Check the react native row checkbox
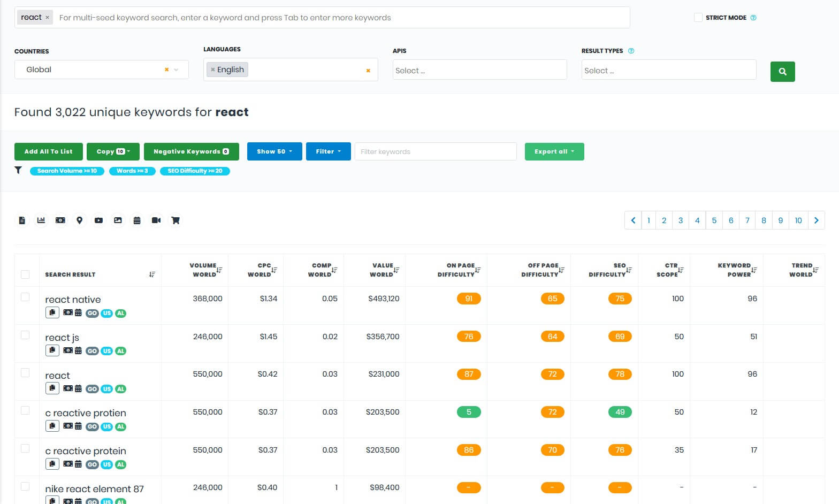839x504 pixels. click(x=25, y=297)
